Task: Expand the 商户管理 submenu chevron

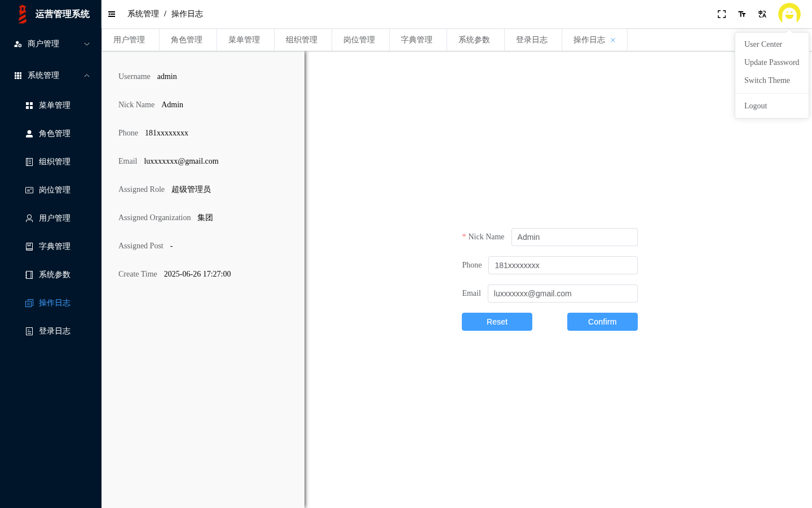Action: click(x=87, y=44)
